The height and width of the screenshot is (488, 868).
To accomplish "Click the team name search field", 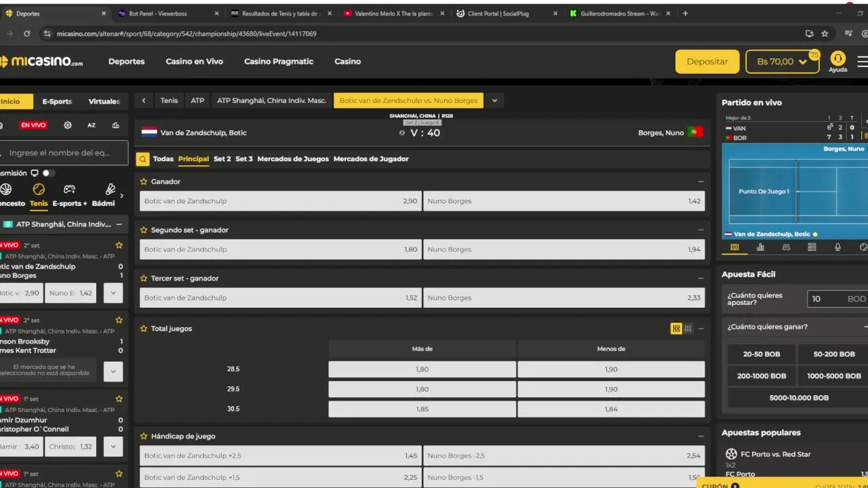I will [64, 153].
